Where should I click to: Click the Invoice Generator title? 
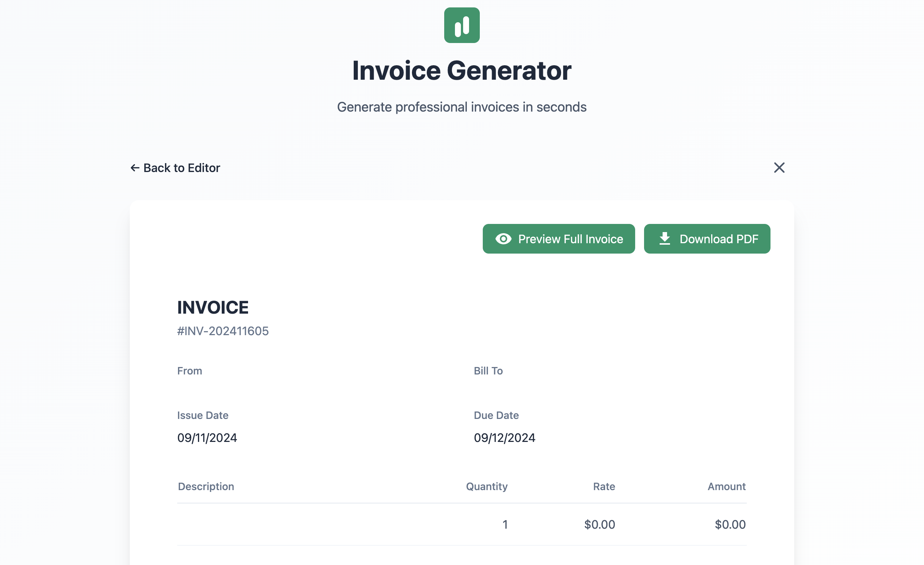click(462, 70)
